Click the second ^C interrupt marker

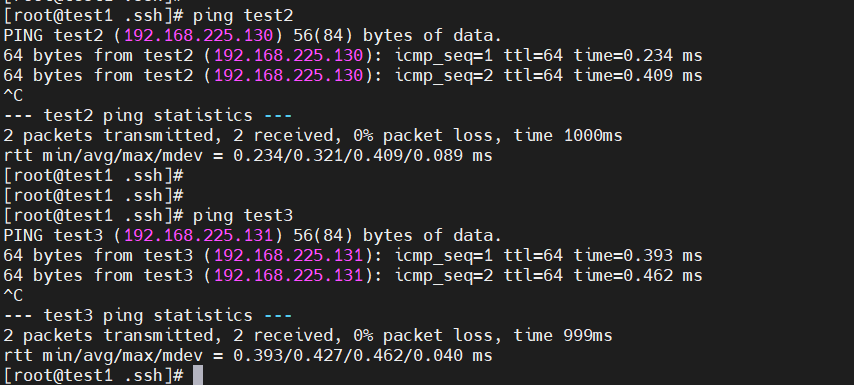coord(14,296)
